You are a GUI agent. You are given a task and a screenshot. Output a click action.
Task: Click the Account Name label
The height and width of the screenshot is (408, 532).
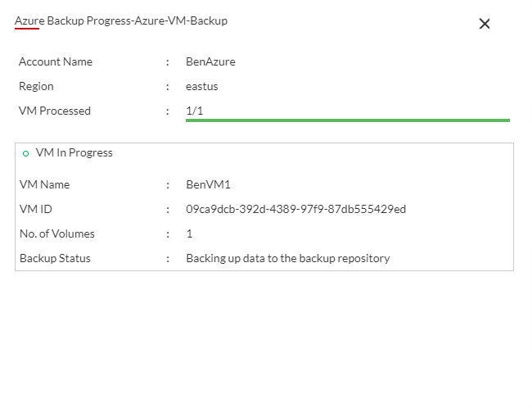(56, 61)
